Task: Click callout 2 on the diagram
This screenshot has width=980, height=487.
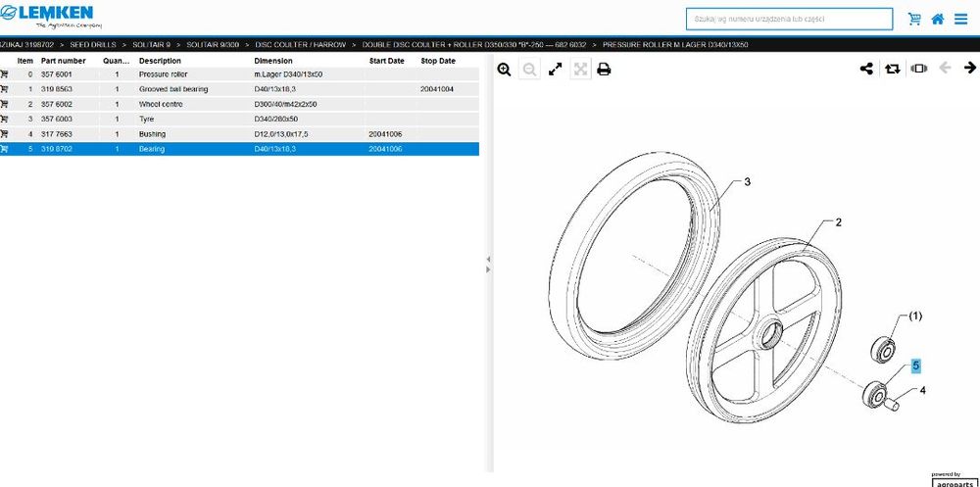Action: [x=839, y=221]
